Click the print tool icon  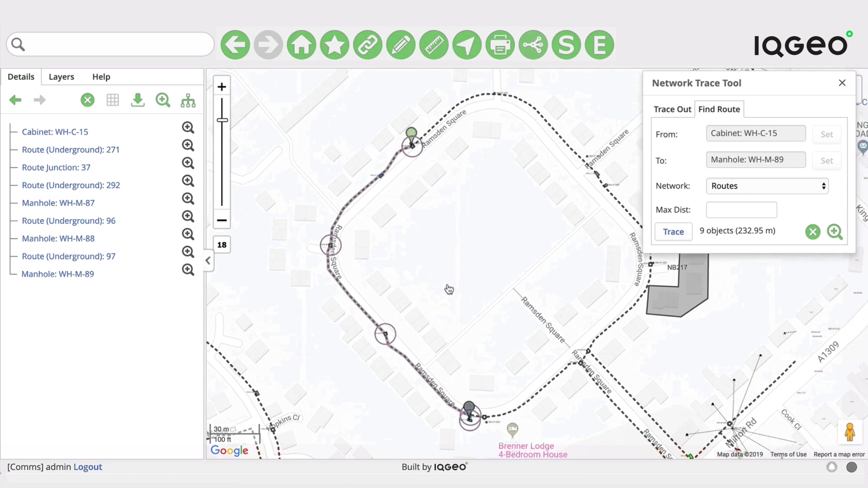[x=500, y=45]
